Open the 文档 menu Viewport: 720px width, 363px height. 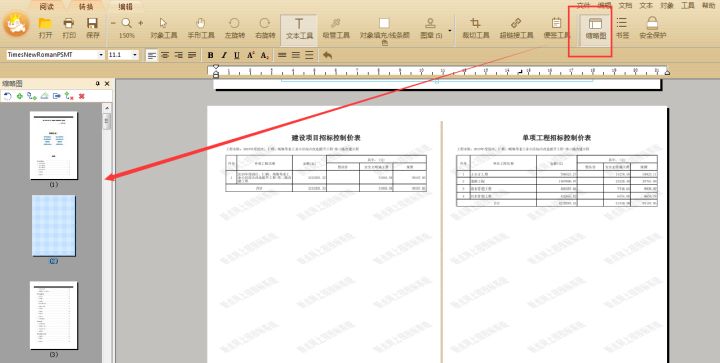pyautogui.click(x=625, y=6)
